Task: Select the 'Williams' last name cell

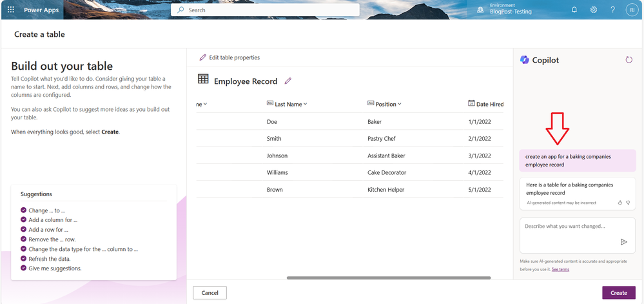Action: 277,172
